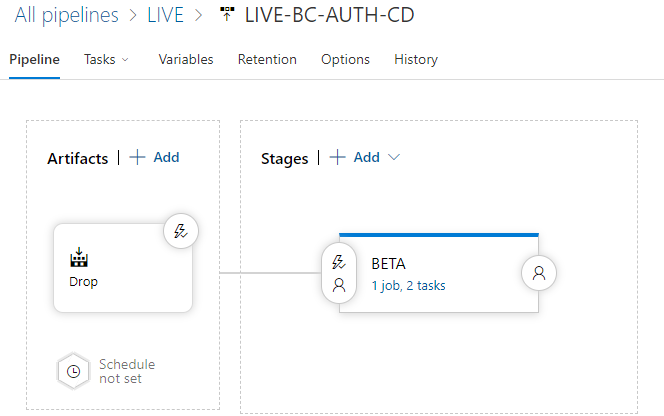Expand the Stages Add dropdown chevron

[x=394, y=157]
